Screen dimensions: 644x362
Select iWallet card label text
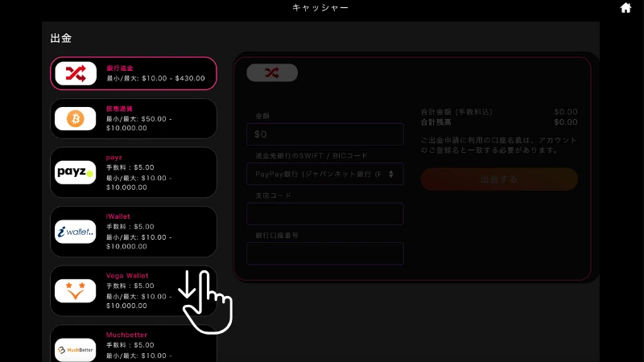pos(118,216)
